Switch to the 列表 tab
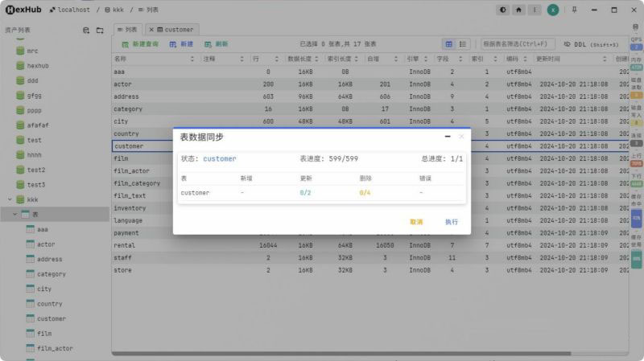 tap(127, 30)
